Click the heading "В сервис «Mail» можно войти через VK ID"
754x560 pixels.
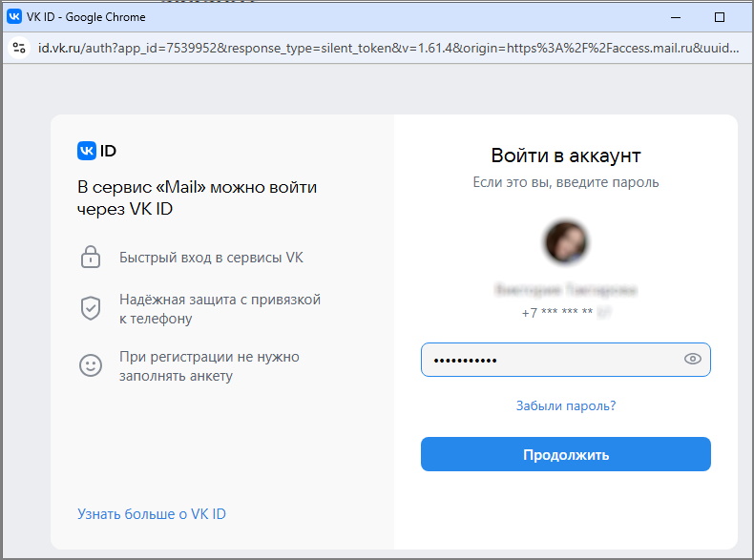pos(197,197)
